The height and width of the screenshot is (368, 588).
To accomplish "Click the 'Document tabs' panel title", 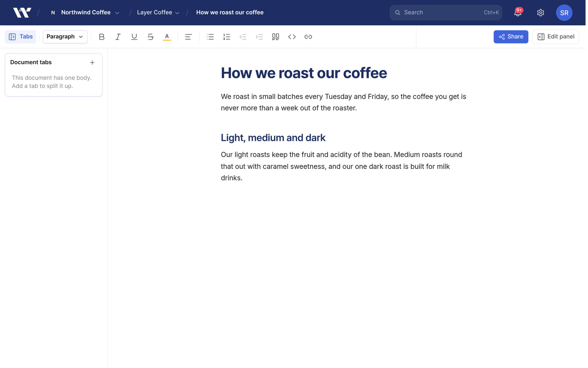I will [x=31, y=62].
